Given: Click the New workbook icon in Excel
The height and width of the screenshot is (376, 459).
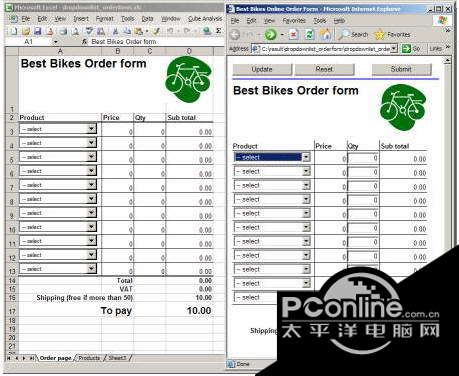Looking at the screenshot, I should point(14,32).
